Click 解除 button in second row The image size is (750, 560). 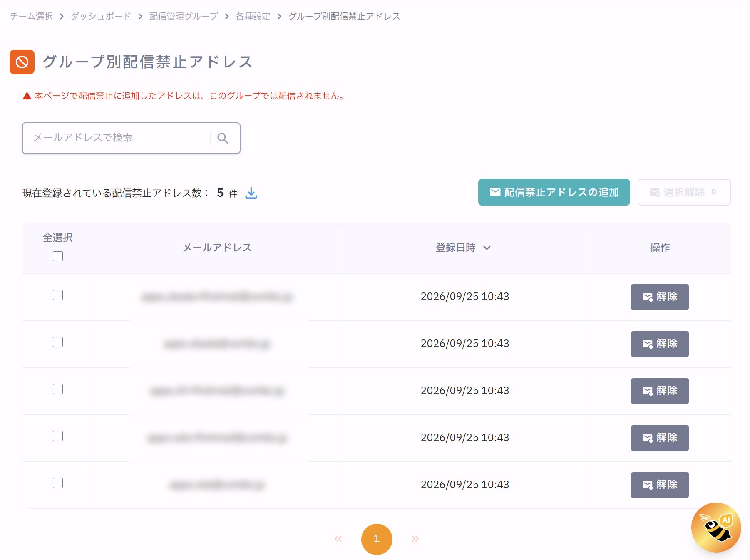tap(660, 344)
